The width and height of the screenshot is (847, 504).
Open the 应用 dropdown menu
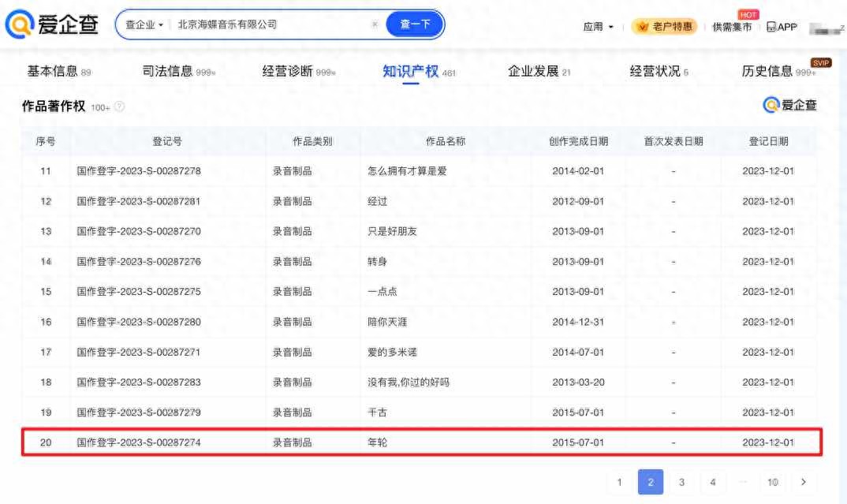tap(599, 27)
